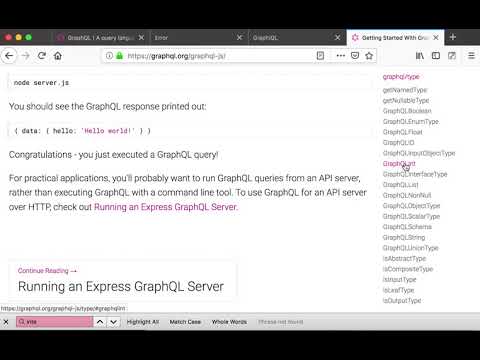Viewport: 480px width, 360px height.
Task: Open GraphQLNonNull in sidebar
Action: pyautogui.click(x=407, y=195)
